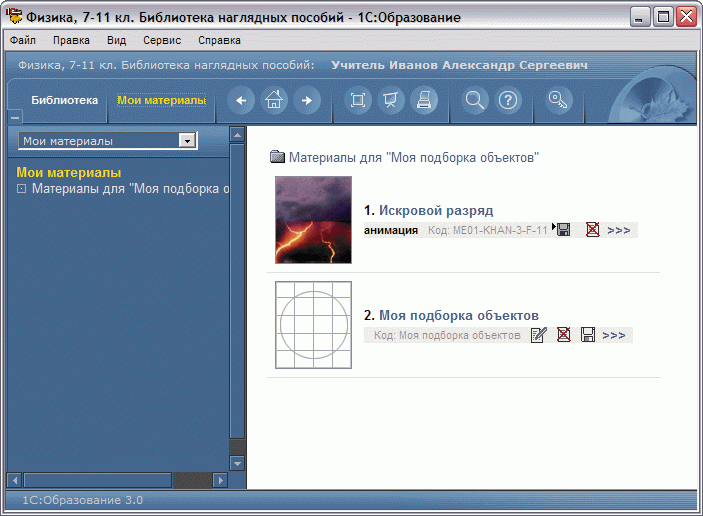Image resolution: width=703 pixels, height=516 pixels.
Task: Open help with the question mark icon
Action: coord(508,100)
